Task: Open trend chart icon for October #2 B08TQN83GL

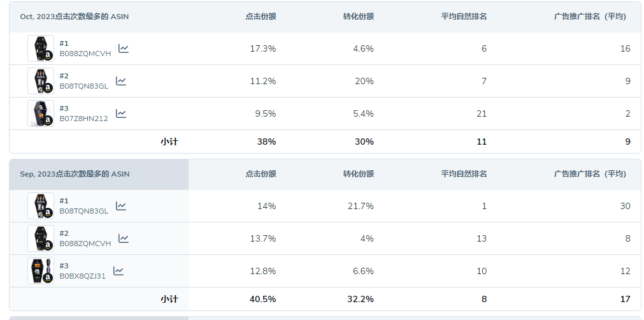Action: point(121,81)
